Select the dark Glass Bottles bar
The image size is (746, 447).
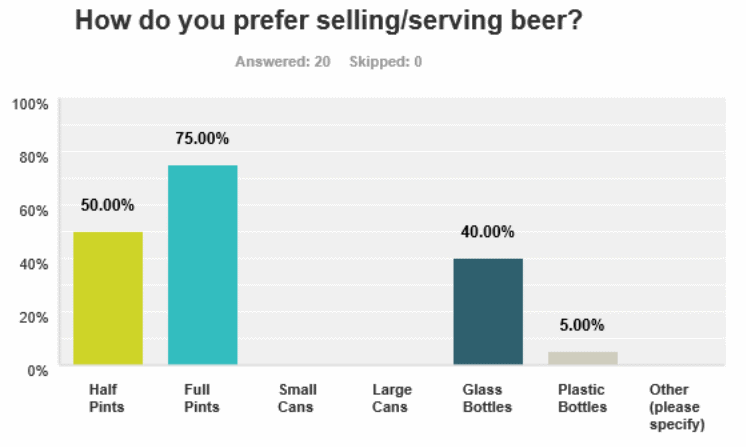488,311
